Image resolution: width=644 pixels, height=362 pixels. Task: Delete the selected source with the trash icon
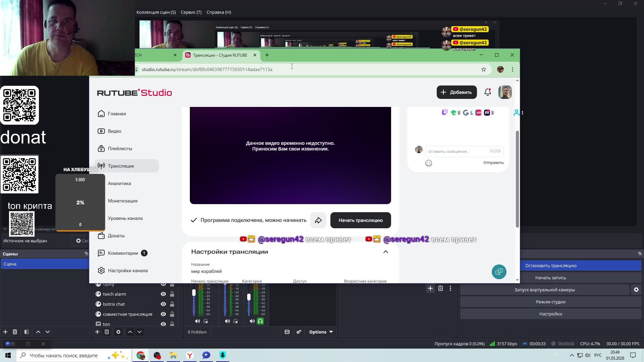click(107, 332)
